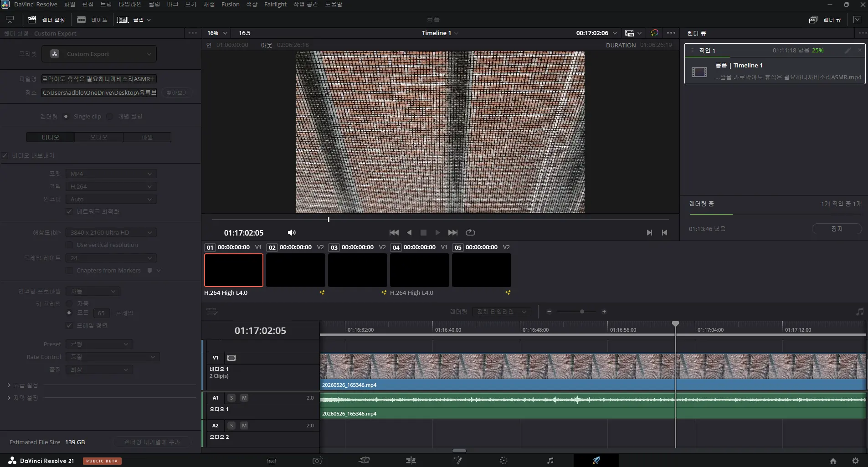
Task: Open the Fairlight music note page icon
Action: [x=550, y=461]
